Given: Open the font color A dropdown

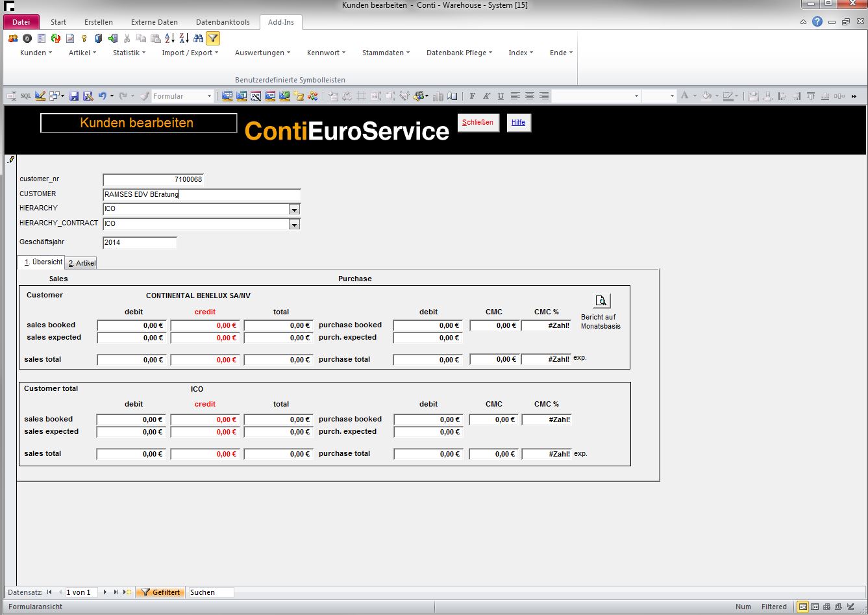Looking at the screenshot, I should [x=695, y=96].
